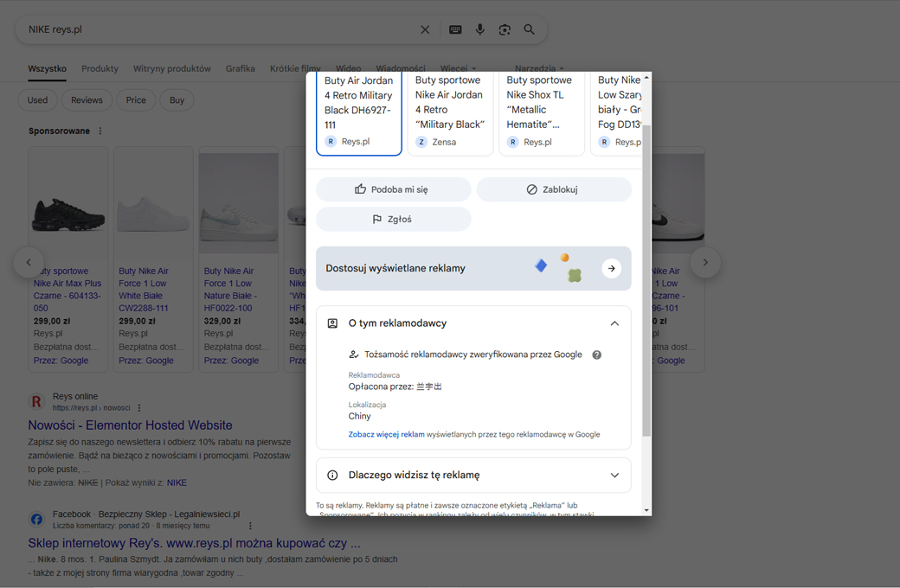This screenshot has height=588, width=900.
Task: Open Buty sportowe Nike Air Max Plus Czarne ad
Action: pos(67,289)
